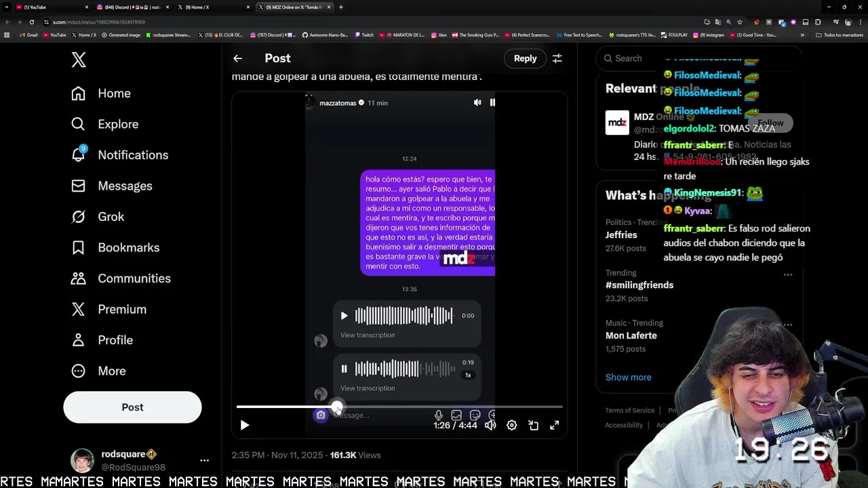Expand hidden bookmarks chevron
The width and height of the screenshot is (868, 488).
802,35
